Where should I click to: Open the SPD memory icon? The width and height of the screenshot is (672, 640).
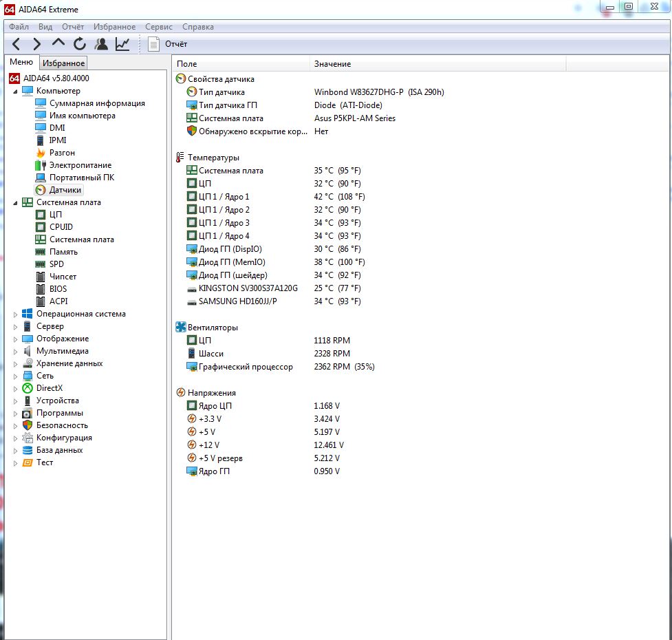(x=41, y=264)
